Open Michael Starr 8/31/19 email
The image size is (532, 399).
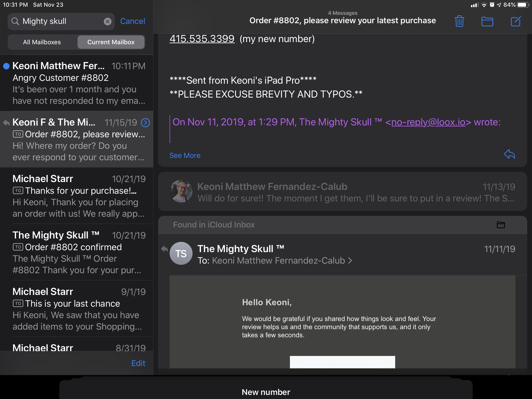(x=77, y=344)
